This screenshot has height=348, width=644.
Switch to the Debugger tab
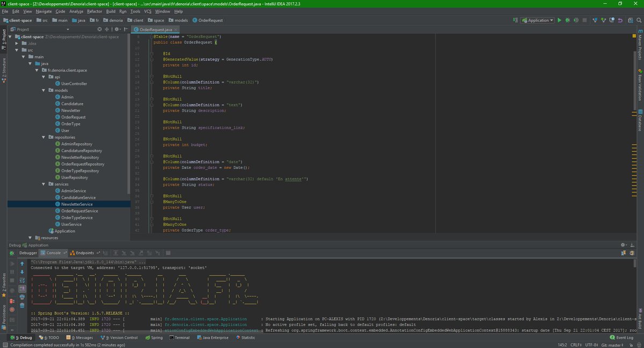[x=28, y=253]
